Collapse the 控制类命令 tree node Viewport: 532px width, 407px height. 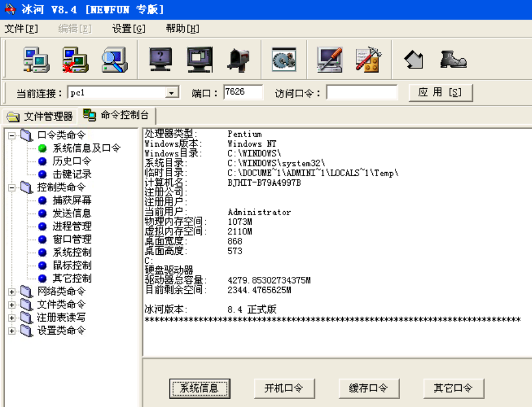pos(11,187)
